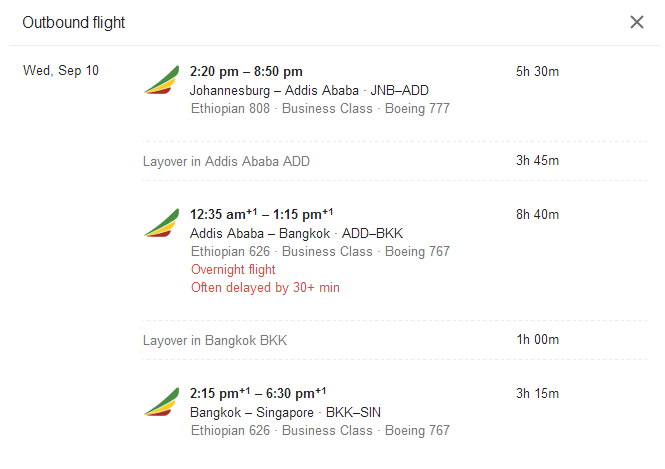Click Ethiopian Airlines logo for Johannesburg flight
Viewport: 665px width, 469px height.
[x=162, y=81]
